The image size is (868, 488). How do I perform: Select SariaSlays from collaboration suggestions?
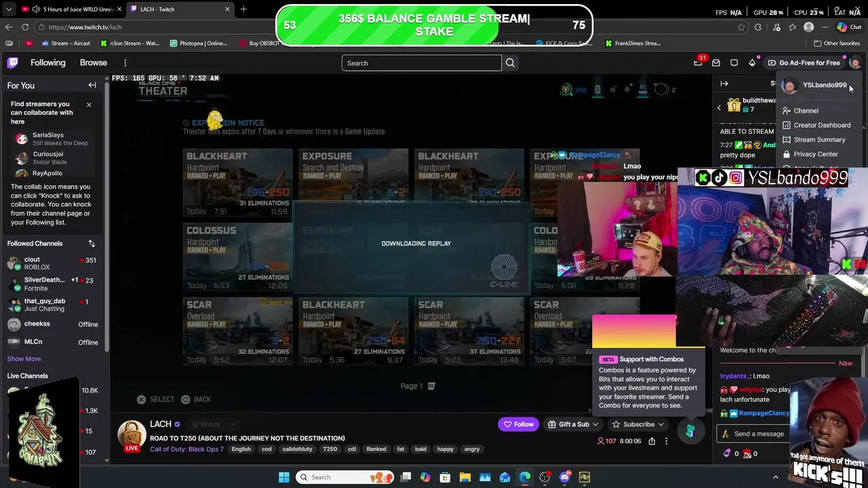point(53,139)
